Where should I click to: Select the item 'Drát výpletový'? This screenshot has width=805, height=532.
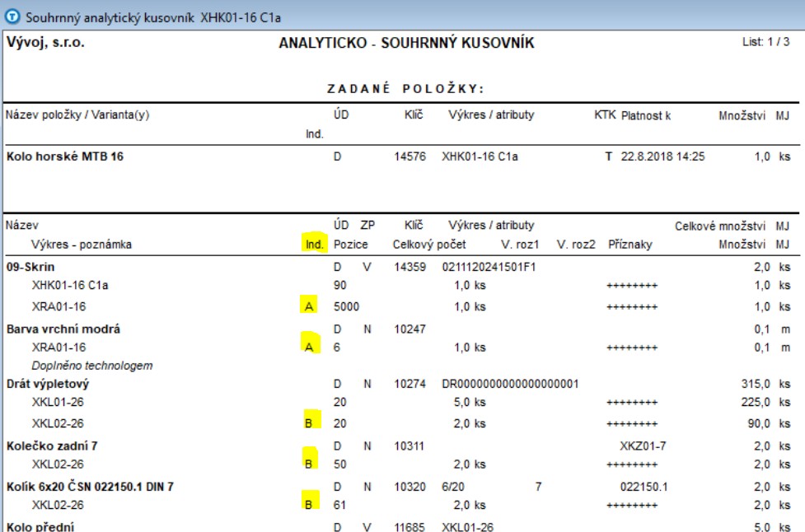[x=48, y=385]
